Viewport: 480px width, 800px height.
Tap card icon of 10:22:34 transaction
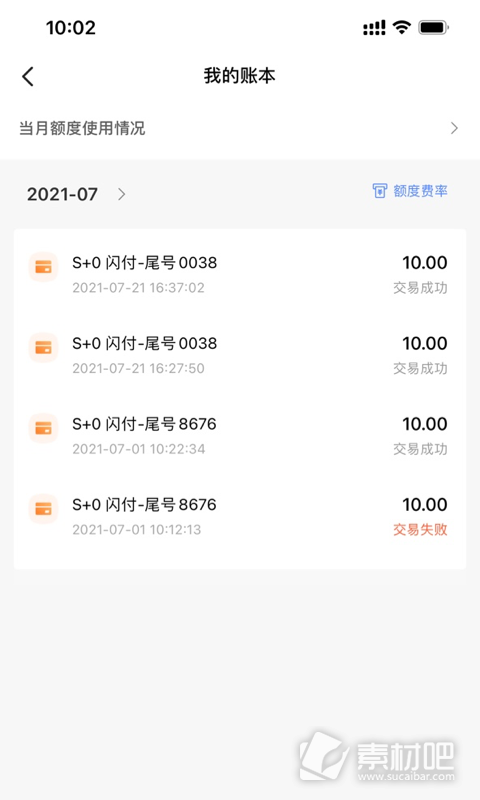pyautogui.click(x=43, y=428)
